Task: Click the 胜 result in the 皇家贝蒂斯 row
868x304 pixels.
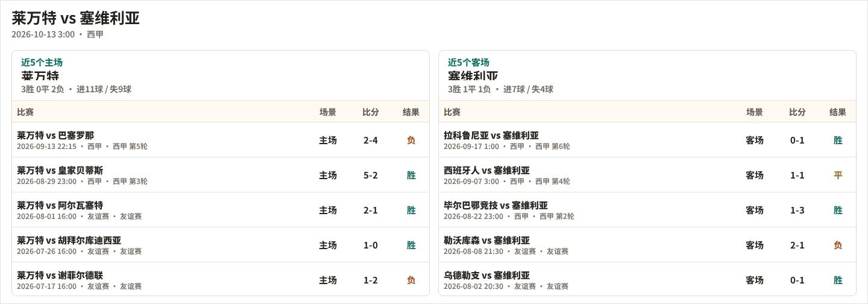Action: 411,175
